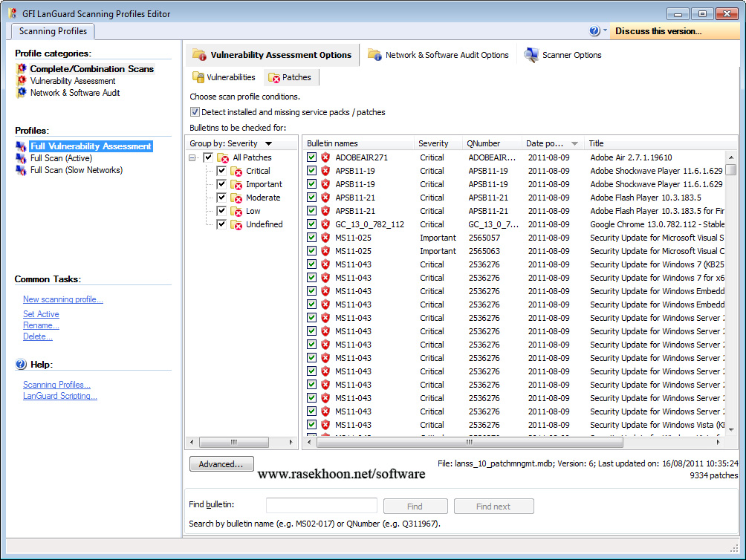
Task: Click the Discuss this version... banner
Action: [x=675, y=31]
